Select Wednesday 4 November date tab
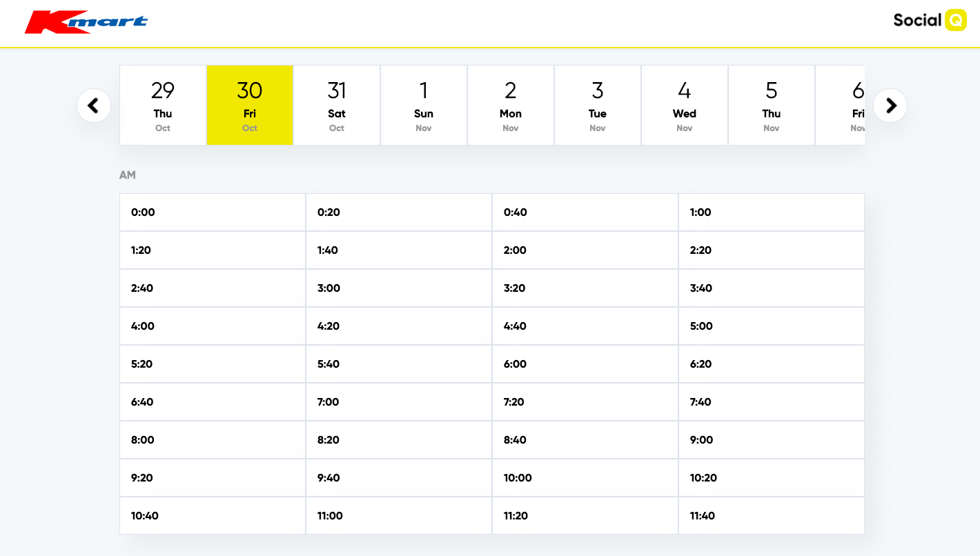This screenshot has height=556, width=980. [685, 105]
